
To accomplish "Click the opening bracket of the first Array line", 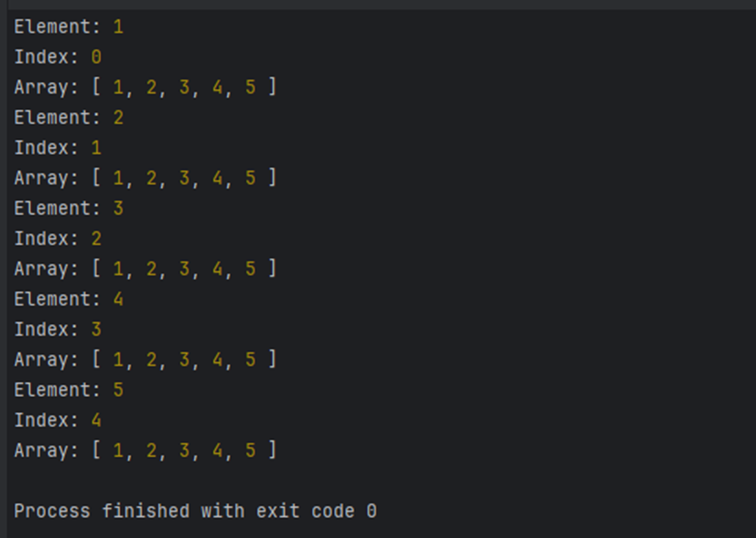I will (96, 87).
